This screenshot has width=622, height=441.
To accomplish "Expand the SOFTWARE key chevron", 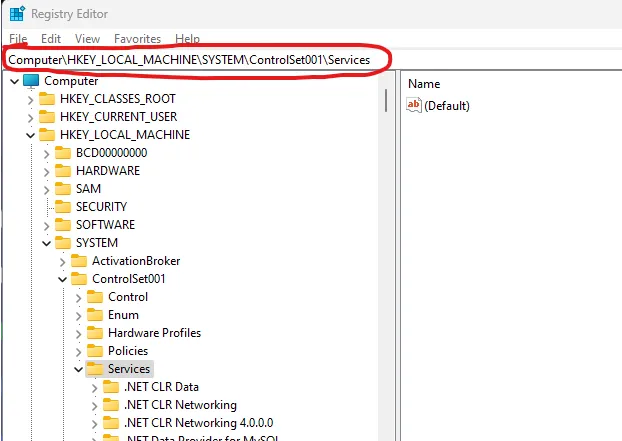I will (46, 225).
